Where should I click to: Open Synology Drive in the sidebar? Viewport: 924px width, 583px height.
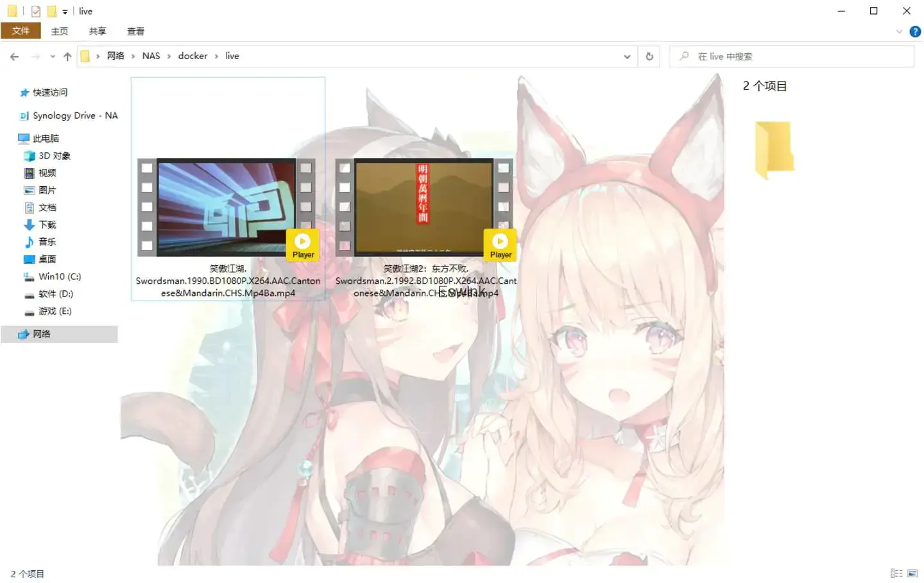(74, 116)
